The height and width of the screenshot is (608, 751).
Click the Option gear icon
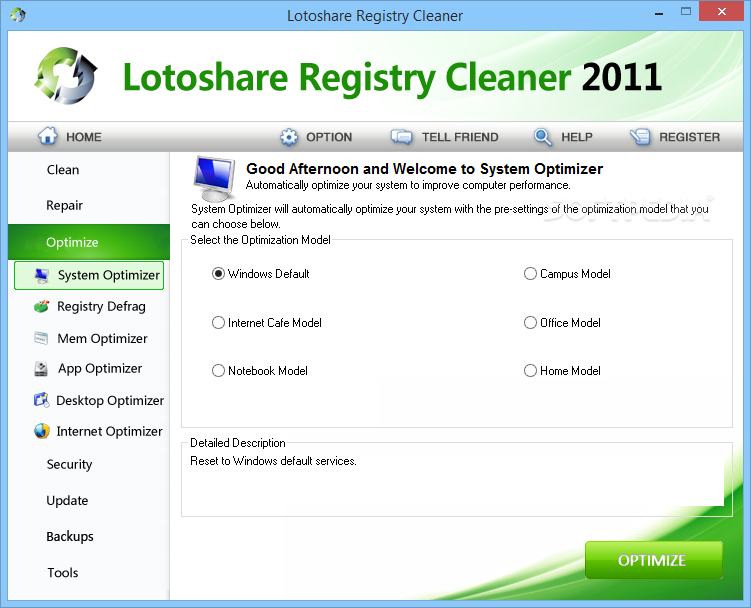289,137
